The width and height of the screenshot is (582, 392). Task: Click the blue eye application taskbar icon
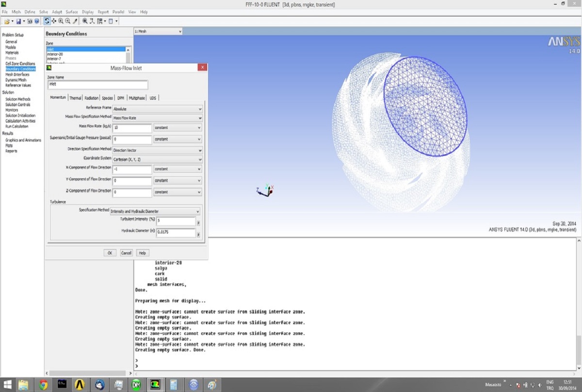193,385
